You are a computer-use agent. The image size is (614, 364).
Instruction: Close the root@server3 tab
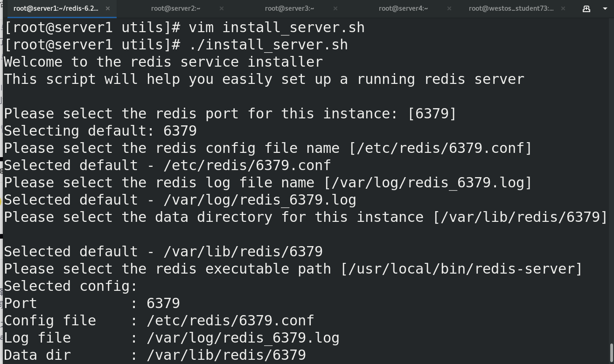(x=335, y=8)
